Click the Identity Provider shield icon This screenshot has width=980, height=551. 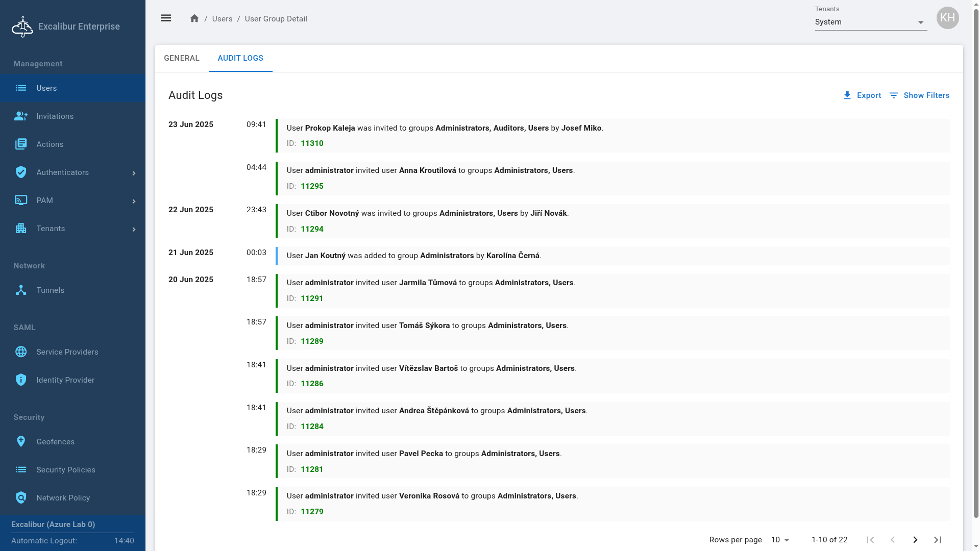pos(21,380)
